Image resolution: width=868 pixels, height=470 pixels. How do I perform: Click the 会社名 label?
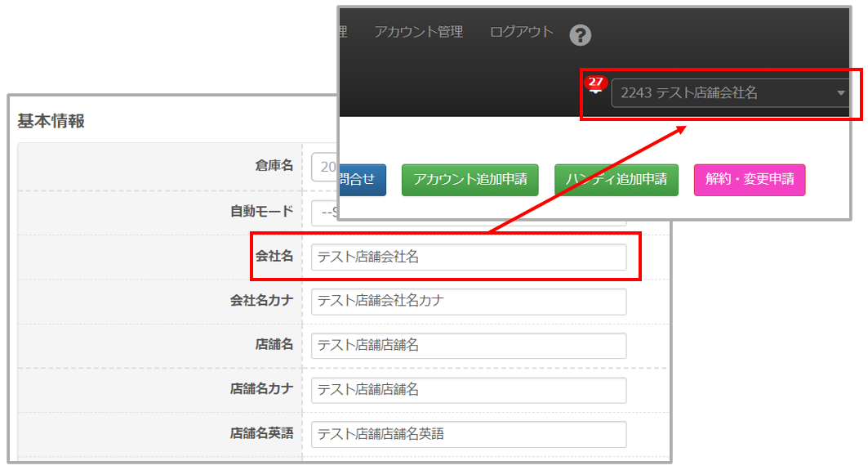pos(274,256)
